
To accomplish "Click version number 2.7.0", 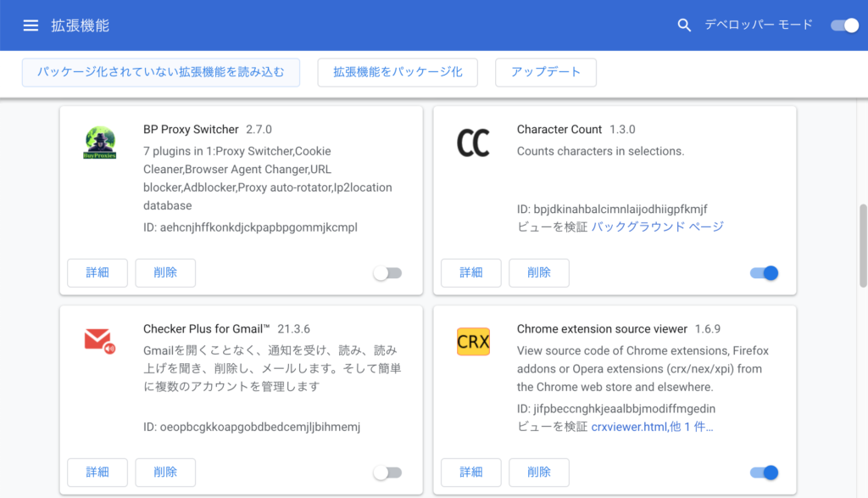I will [259, 130].
